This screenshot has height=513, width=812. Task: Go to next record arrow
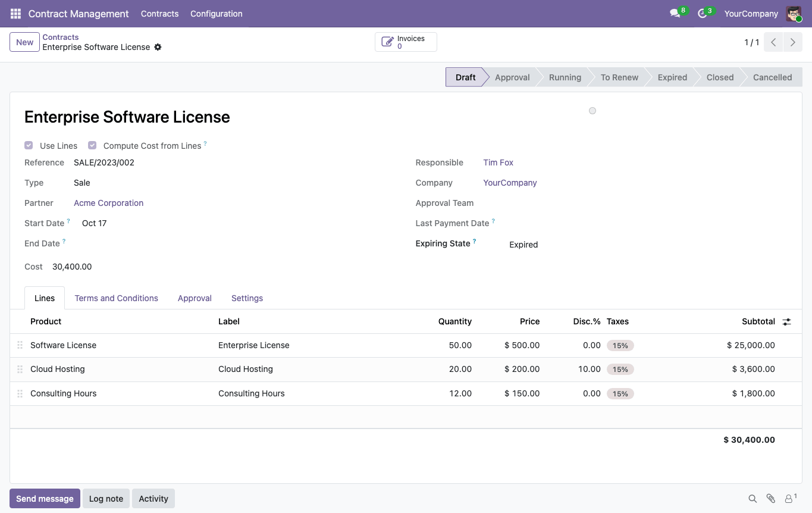pyautogui.click(x=793, y=42)
